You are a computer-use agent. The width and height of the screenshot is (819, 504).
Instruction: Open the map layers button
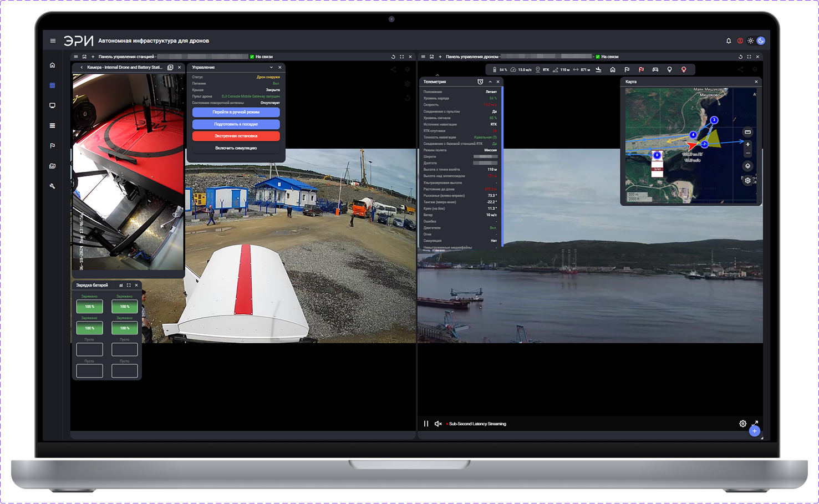click(747, 166)
